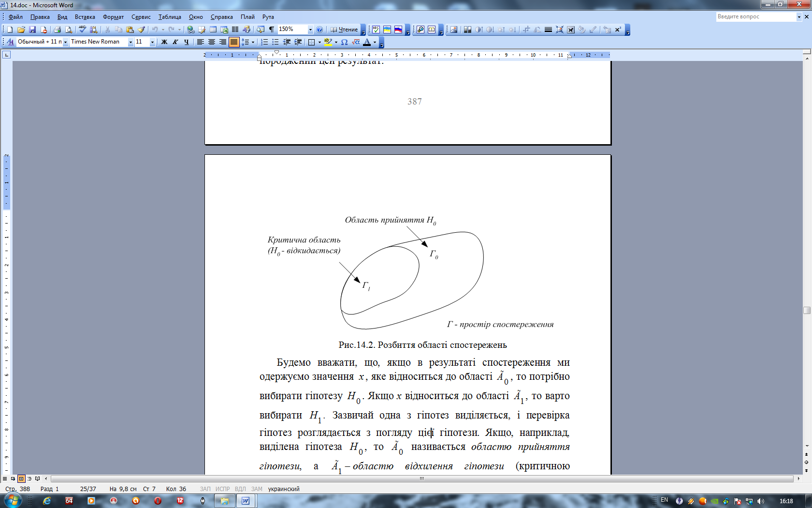812x508 pixels.
Task: Click the Styles and Formatting icon
Action: [10, 42]
